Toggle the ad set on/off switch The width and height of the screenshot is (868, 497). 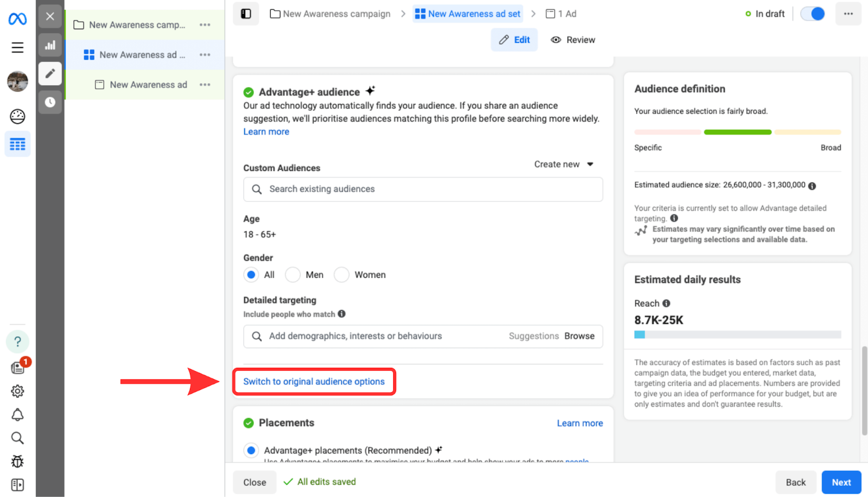click(x=813, y=14)
